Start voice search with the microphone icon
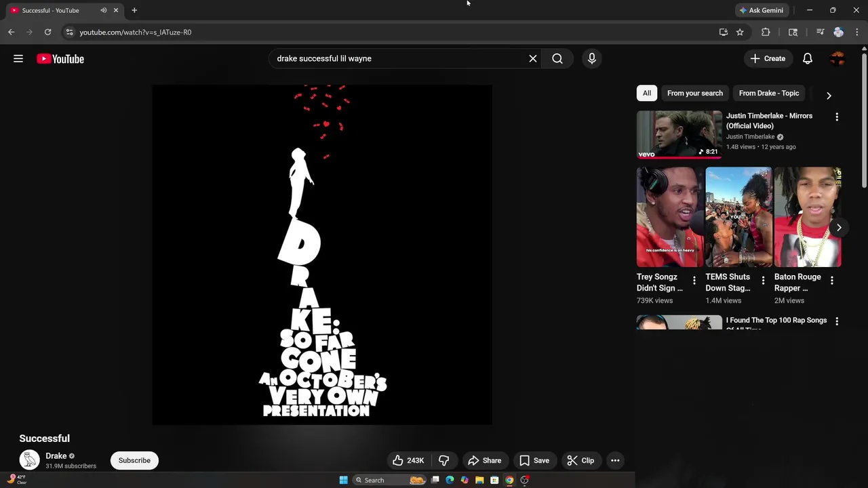The width and height of the screenshot is (868, 488). click(592, 58)
